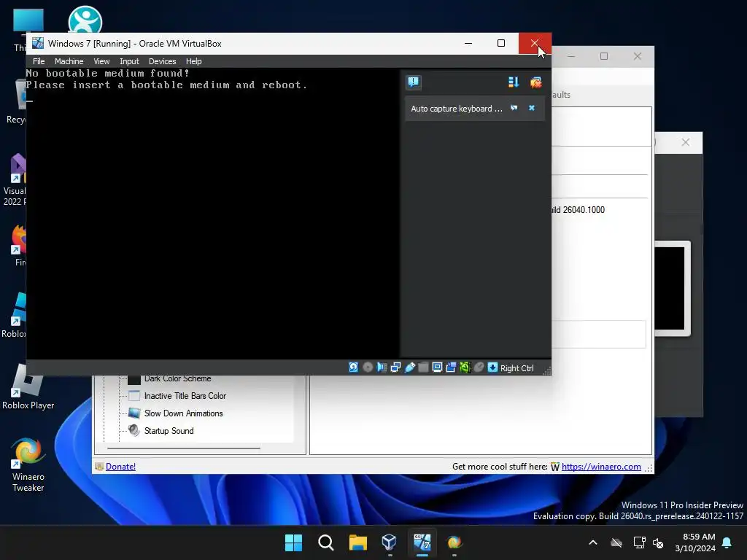Click the network tray icon

(x=639, y=542)
